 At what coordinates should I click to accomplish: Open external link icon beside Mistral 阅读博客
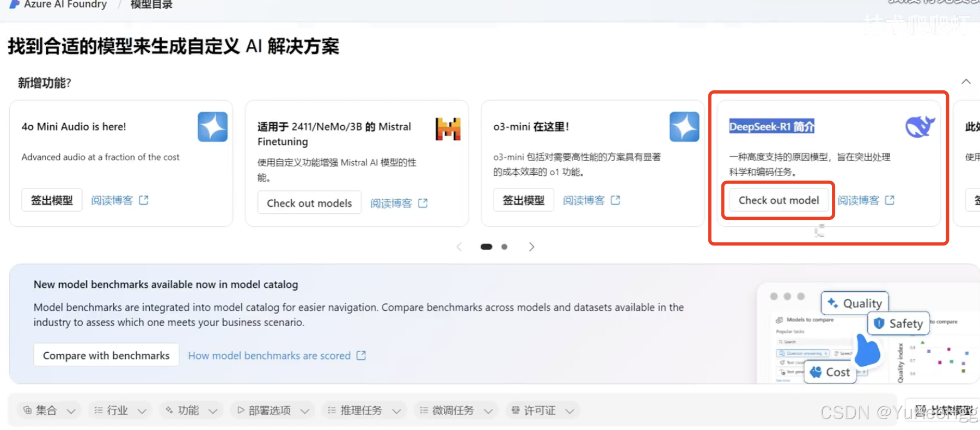423,203
